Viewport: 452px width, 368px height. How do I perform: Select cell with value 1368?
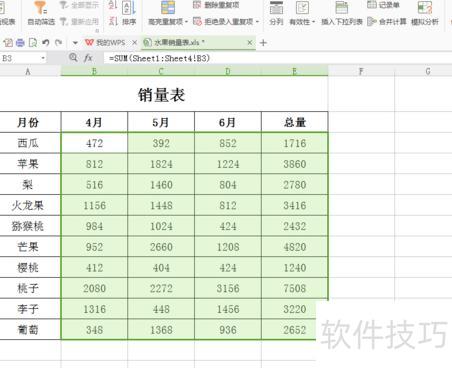tap(161, 330)
